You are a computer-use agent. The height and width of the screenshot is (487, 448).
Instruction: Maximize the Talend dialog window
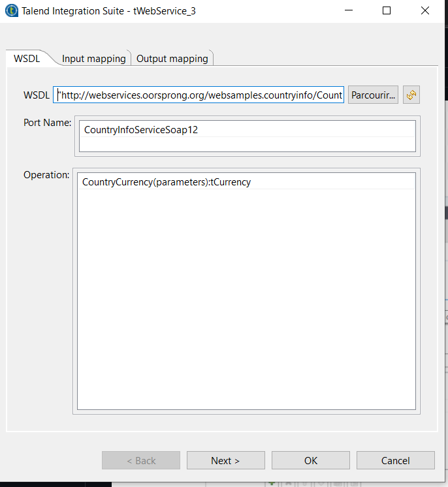click(x=387, y=10)
